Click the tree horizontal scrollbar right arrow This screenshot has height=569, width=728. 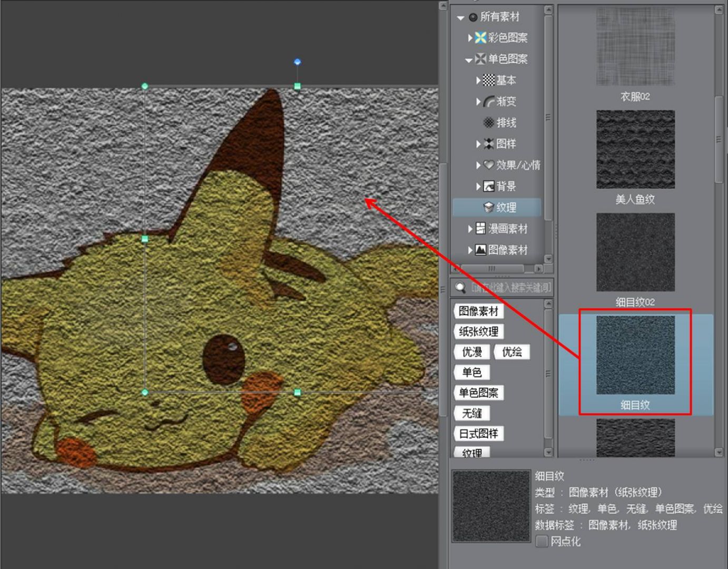point(538,269)
